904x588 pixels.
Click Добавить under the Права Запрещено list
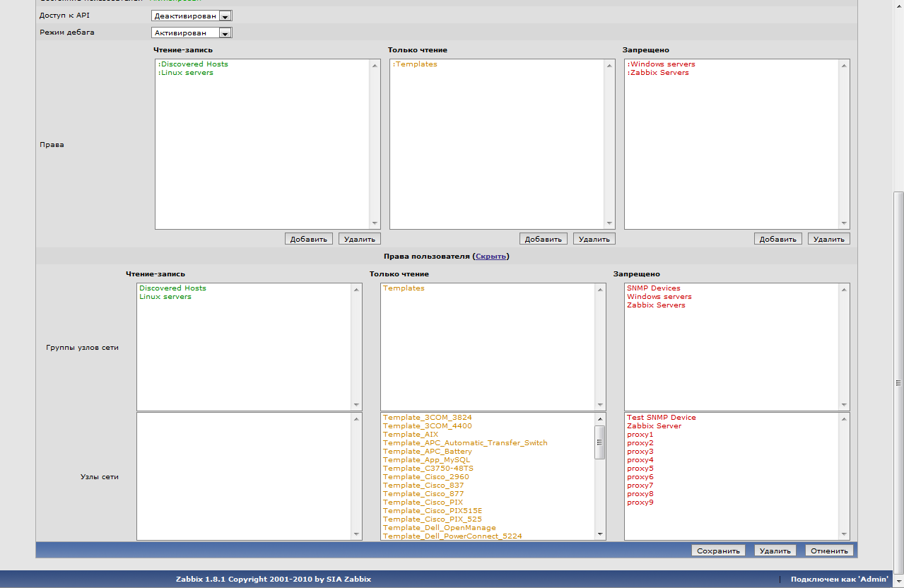tap(778, 239)
